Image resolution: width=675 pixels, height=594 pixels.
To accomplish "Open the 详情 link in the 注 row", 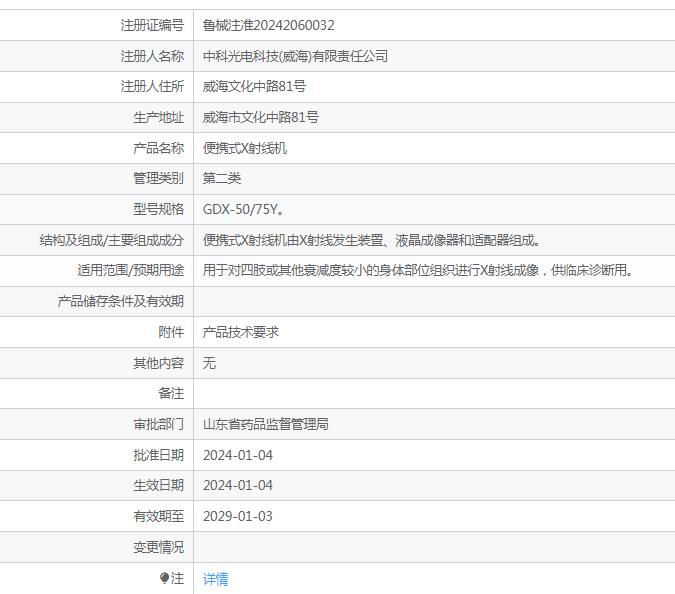I will point(216,579).
